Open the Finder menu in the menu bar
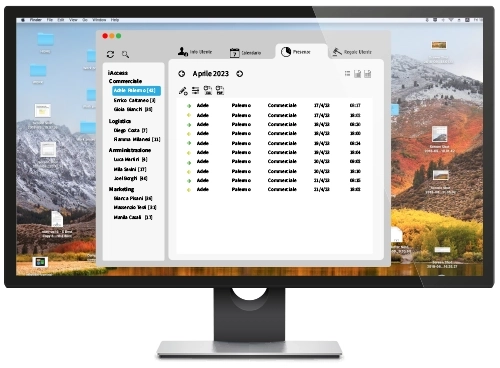 click(x=36, y=20)
